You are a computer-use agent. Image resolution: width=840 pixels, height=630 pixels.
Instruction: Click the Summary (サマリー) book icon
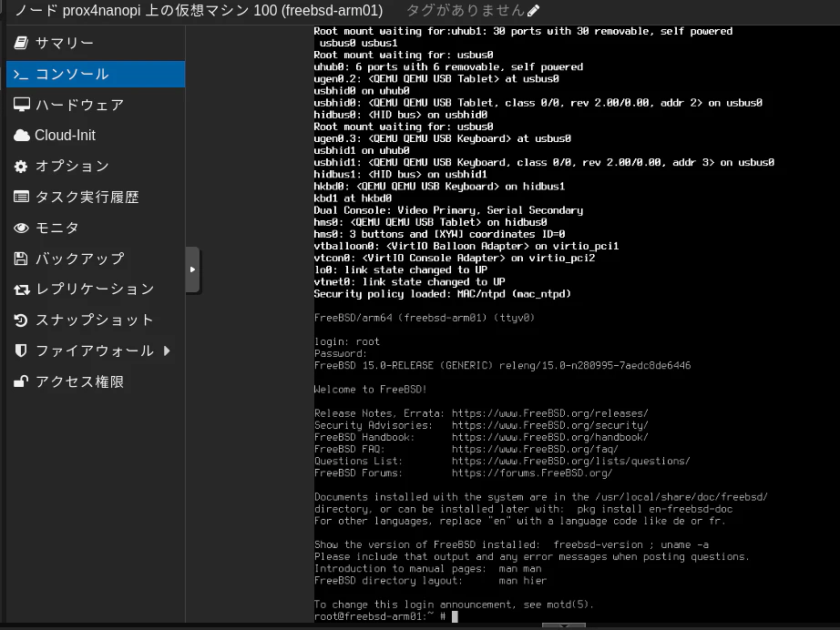click(x=21, y=43)
